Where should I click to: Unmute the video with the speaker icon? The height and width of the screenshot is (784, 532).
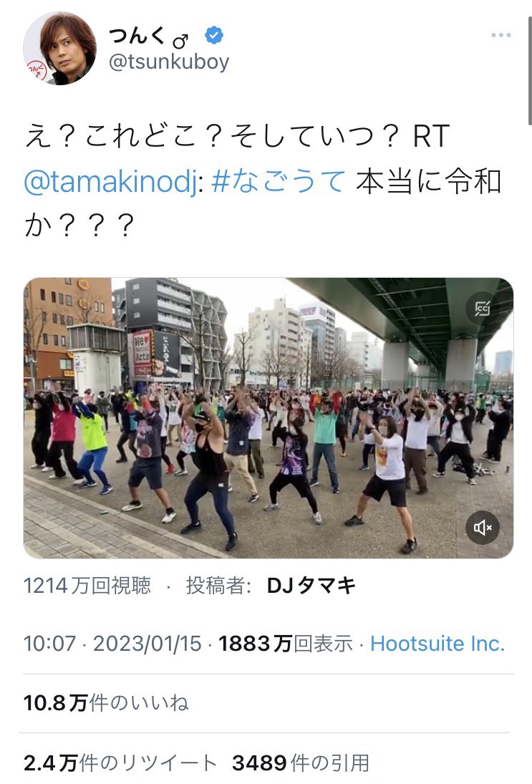point(483,528)
